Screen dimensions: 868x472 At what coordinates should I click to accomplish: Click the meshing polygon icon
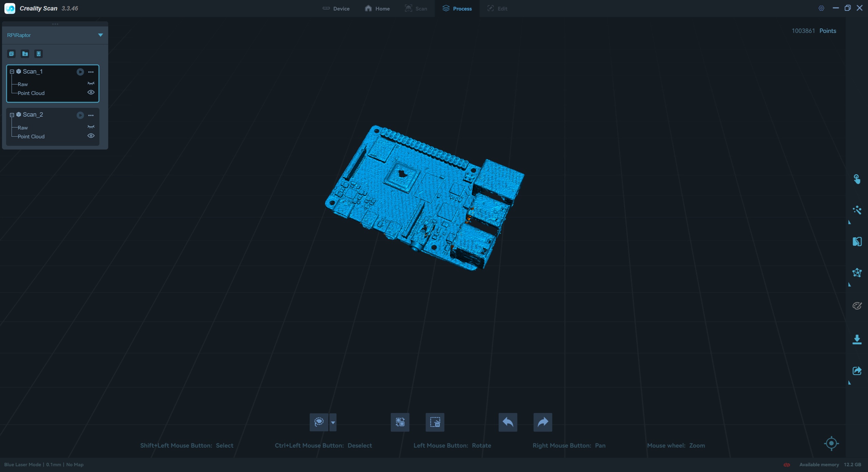pos(857,273)
